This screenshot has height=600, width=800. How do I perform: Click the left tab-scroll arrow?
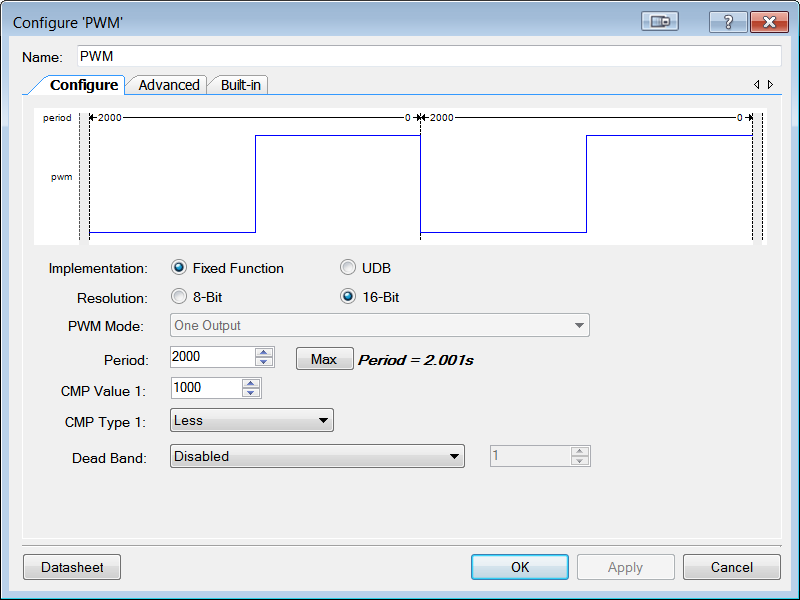click(x=756, y=84)
